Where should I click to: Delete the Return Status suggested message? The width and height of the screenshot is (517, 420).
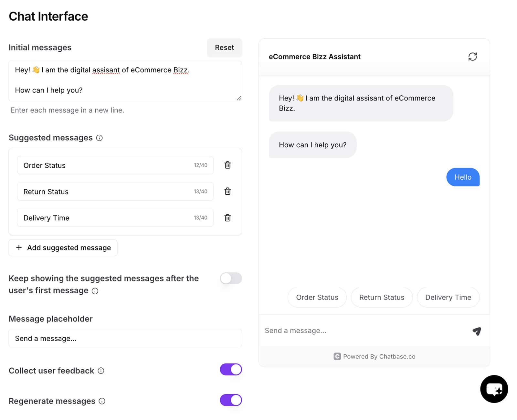coord(227,191)
